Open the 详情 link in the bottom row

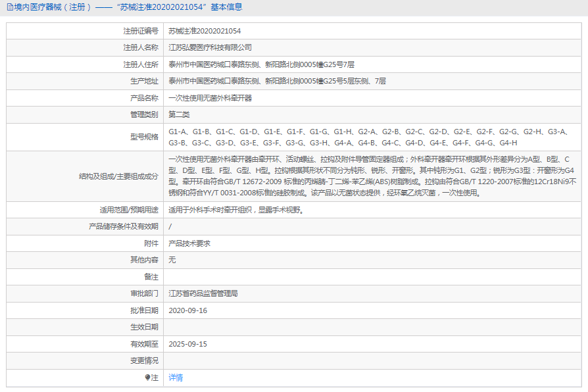pyautogui.click(x=176, y=378)
